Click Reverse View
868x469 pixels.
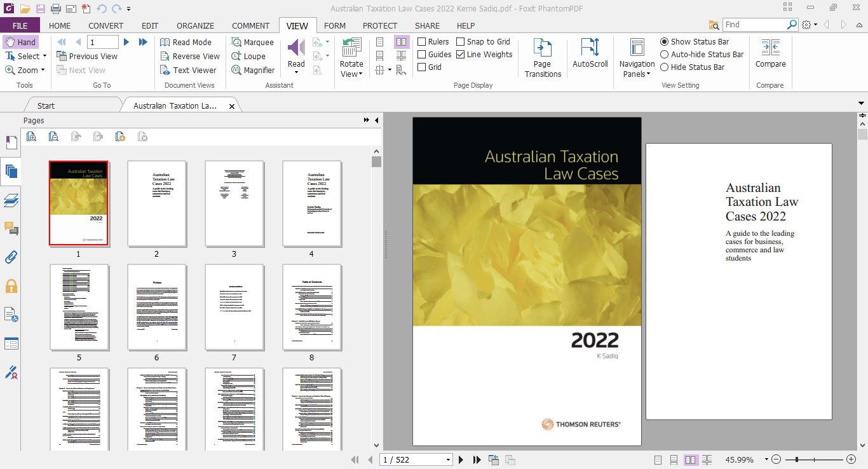[189, 56]
